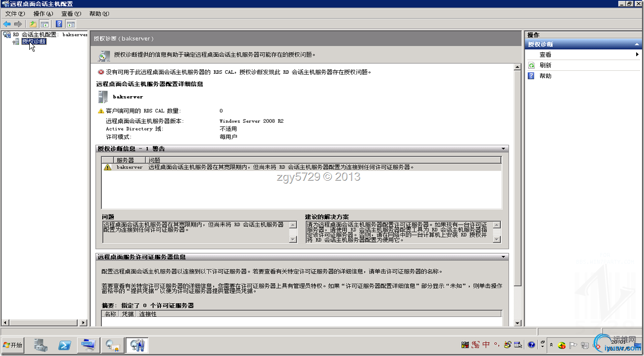Collapse the 授权诊断信息 - 1 警告 section
Screen dimensions: 644x356
(503, 148)
